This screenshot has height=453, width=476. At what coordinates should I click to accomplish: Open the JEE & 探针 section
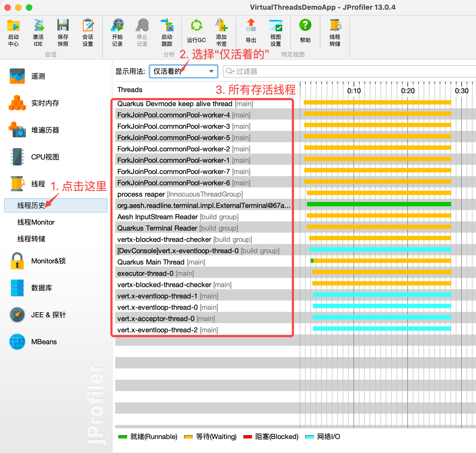tap(38, 315)
